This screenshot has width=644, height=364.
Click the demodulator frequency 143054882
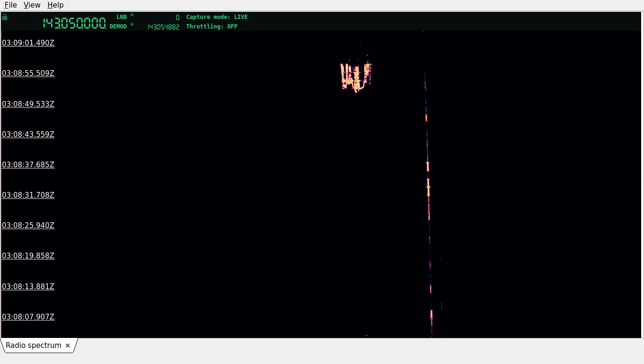coord(163,27)
